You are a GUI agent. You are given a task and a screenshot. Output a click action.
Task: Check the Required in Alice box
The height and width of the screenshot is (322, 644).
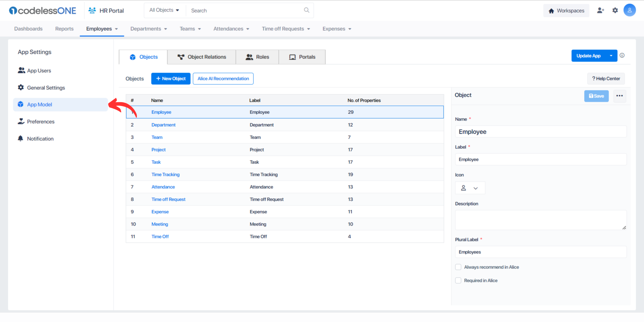pos(458,280)
